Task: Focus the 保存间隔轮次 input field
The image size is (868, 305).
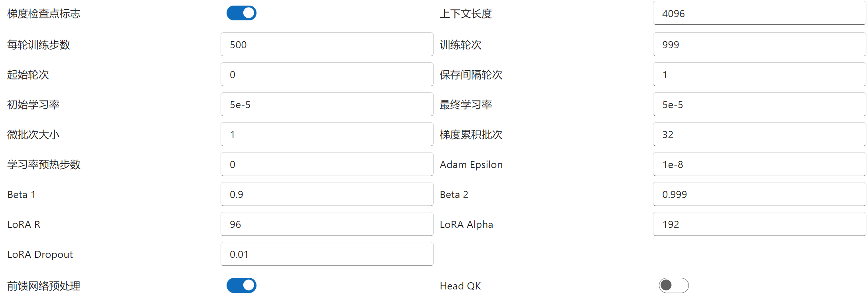Action: tap(759, 75)
